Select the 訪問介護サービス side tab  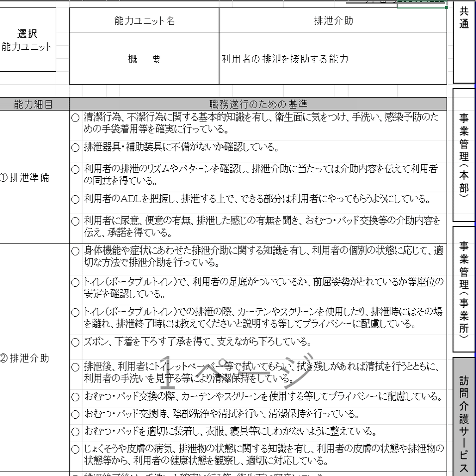[x=464, y=416]
